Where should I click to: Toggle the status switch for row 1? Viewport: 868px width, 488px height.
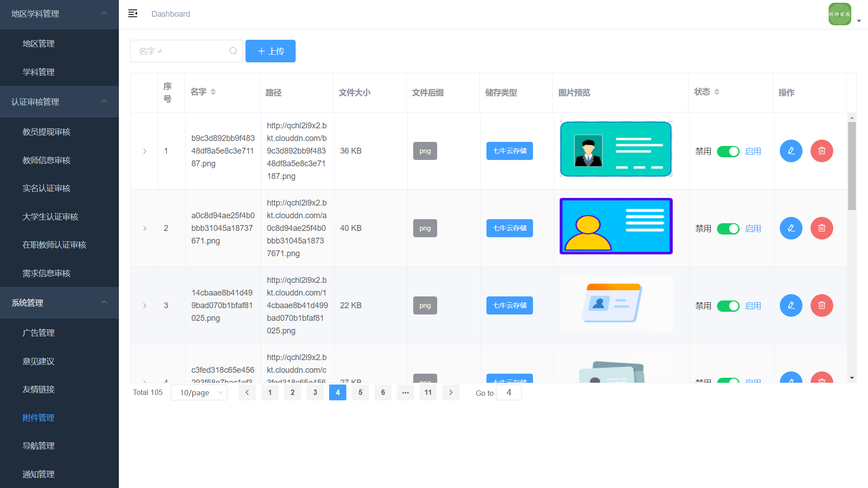click(728, 151)
